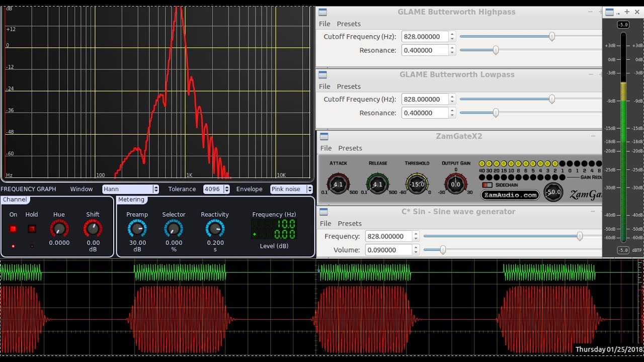Screen dimensions: 644x362
Task: Open the Window type dropdown (Hann)
Action: click(x=130, y=189)
